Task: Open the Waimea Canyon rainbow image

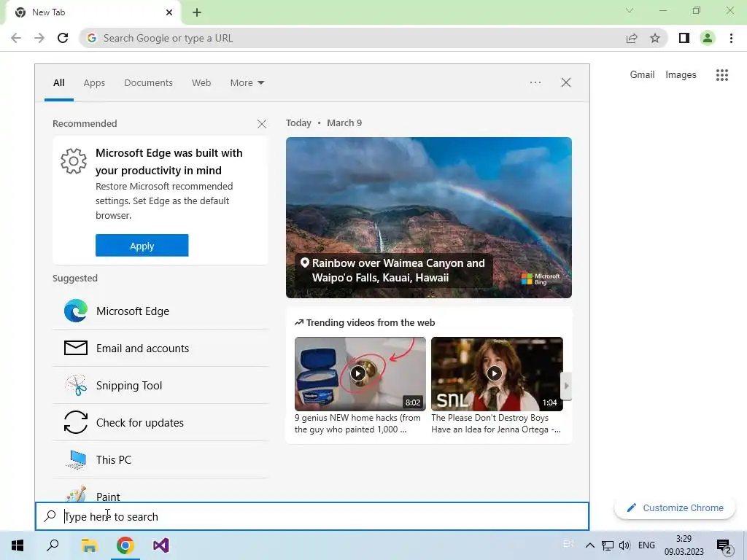Action: tap(429, 217)
